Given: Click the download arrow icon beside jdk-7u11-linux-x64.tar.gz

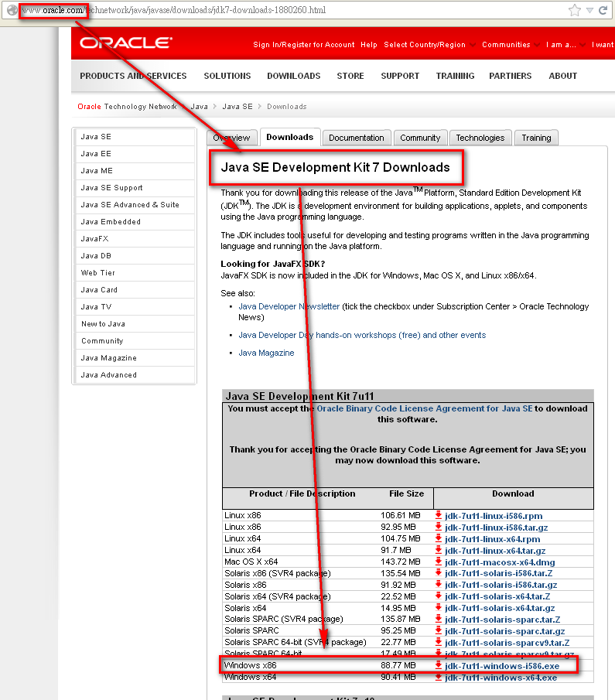Looking at the screenshot, I should coord(439,550).
